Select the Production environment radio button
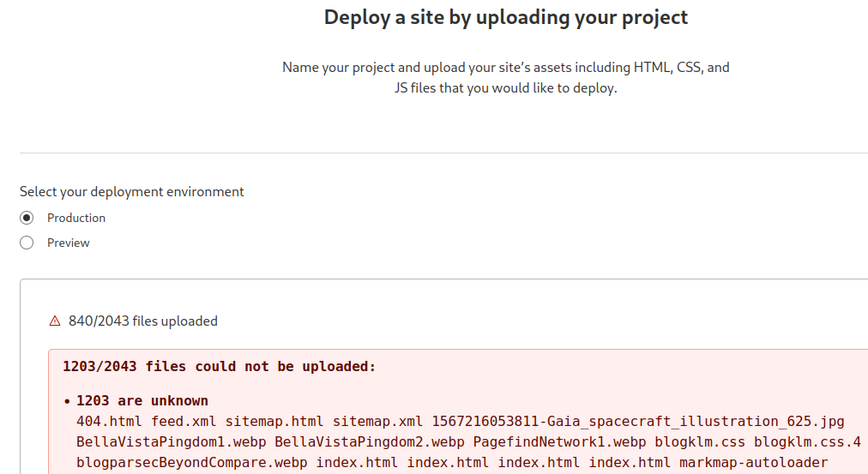 (x=27, y=218)
